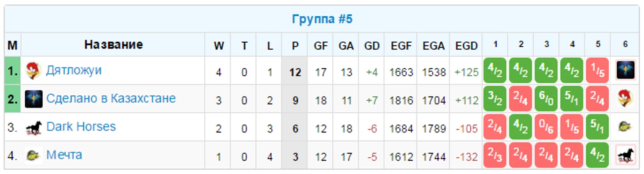
Task: Open the red 0/6 result of Dark Horses
Action: click(x=547, y=127)
